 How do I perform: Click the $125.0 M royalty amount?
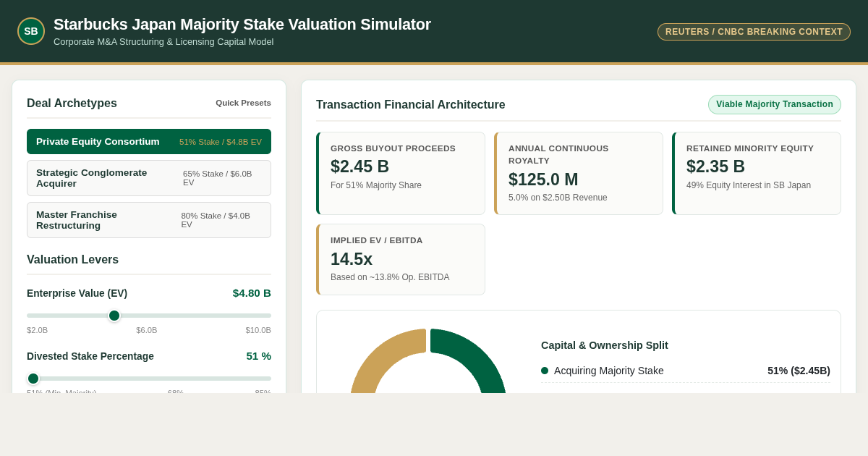543,180
